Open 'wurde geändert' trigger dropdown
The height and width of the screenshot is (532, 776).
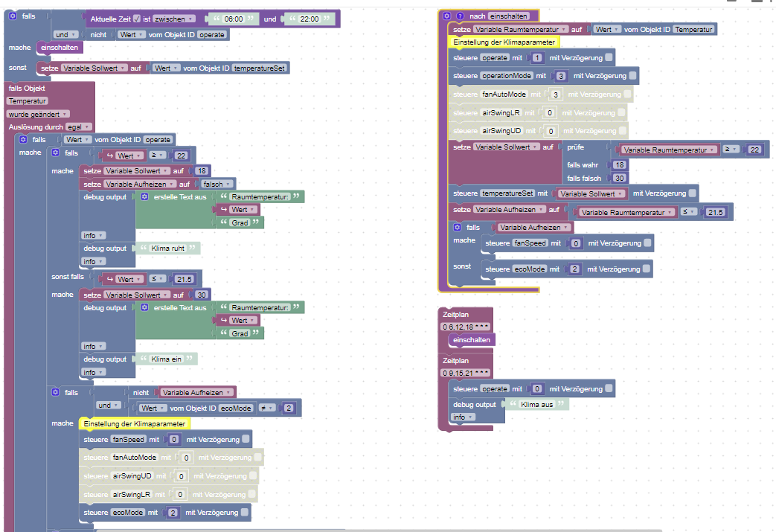[38, 114]
